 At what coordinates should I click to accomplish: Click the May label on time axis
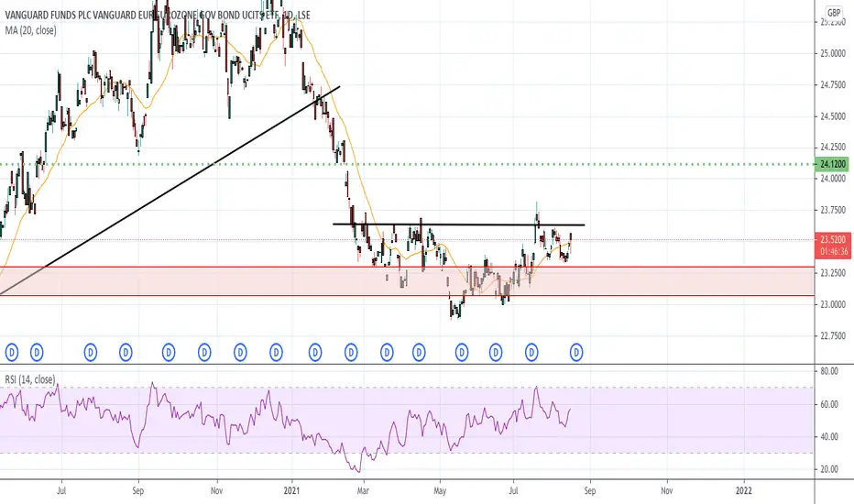(440, 490)
